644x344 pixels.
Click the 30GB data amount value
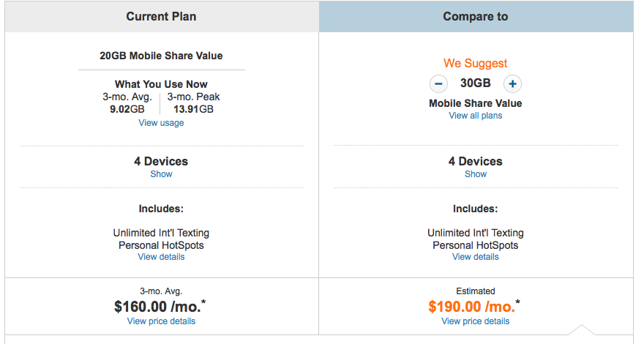(475, 83)
